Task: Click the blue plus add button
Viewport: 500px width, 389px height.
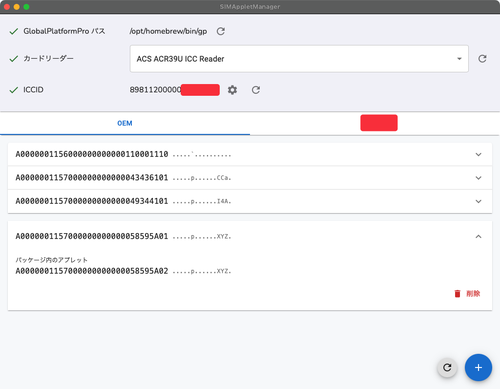Action: point(478,367)
